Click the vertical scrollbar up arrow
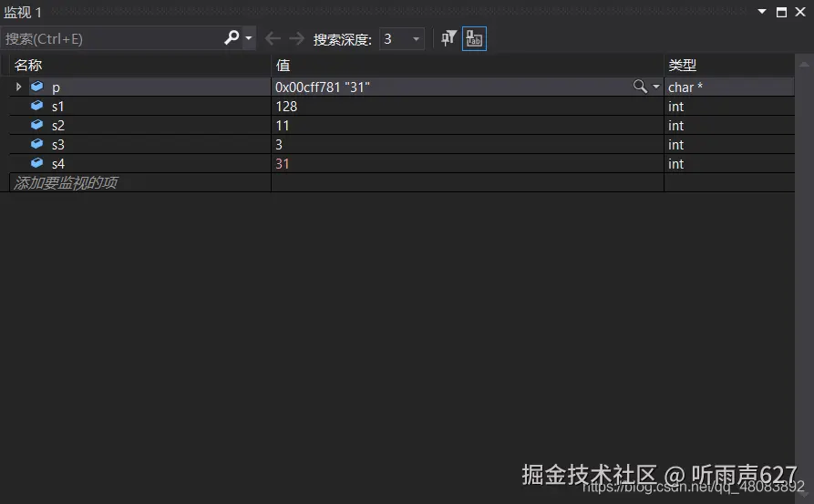 (x=804, y=65)
